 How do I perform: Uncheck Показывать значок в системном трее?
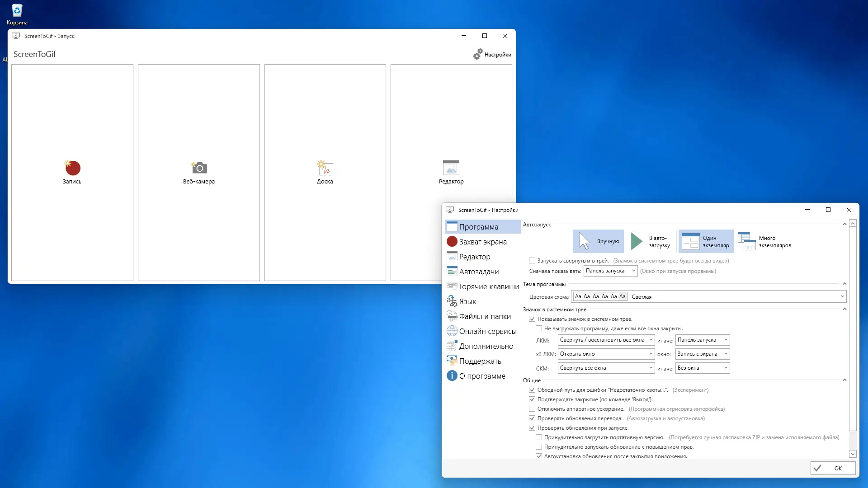tap(532, 319)
